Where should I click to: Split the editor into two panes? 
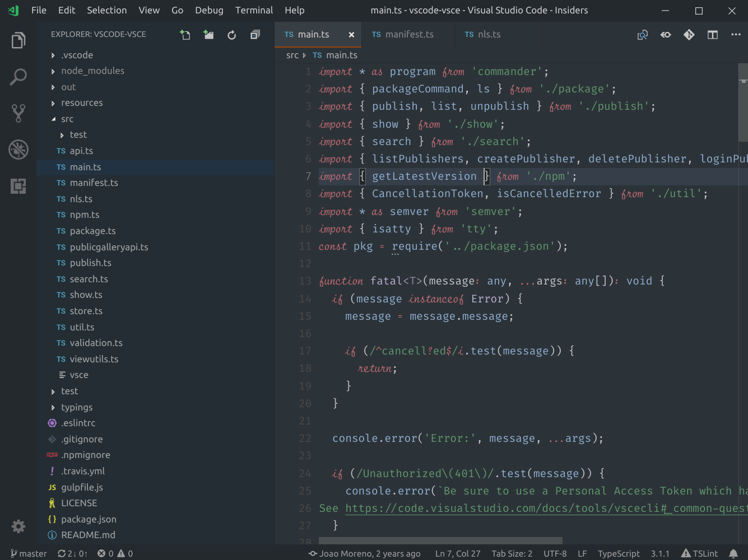pyautogui.click(x=713, y=34)
